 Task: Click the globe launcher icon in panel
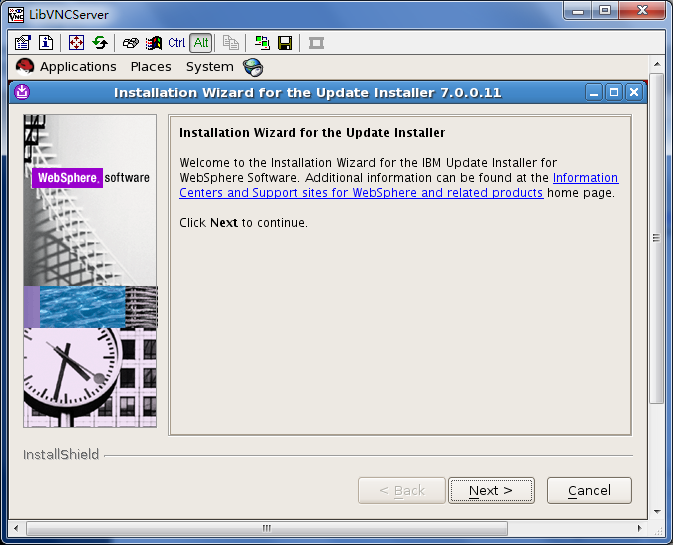tap(253, 67)
